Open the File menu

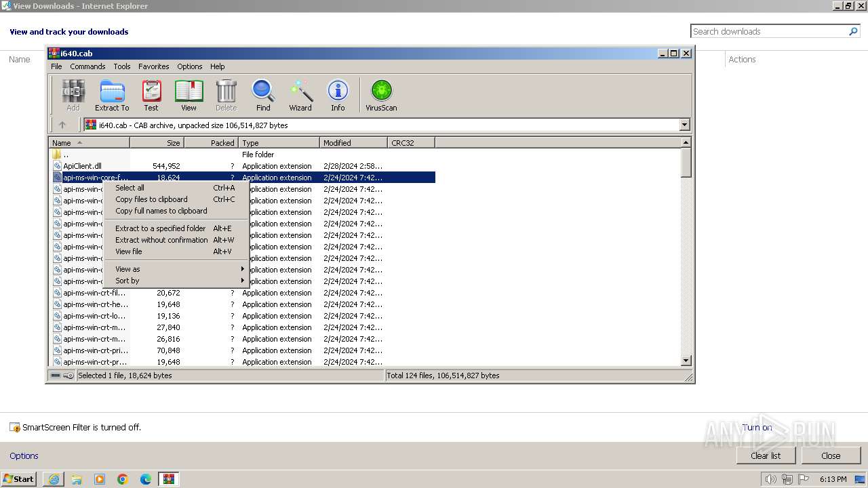pos(56,66)
